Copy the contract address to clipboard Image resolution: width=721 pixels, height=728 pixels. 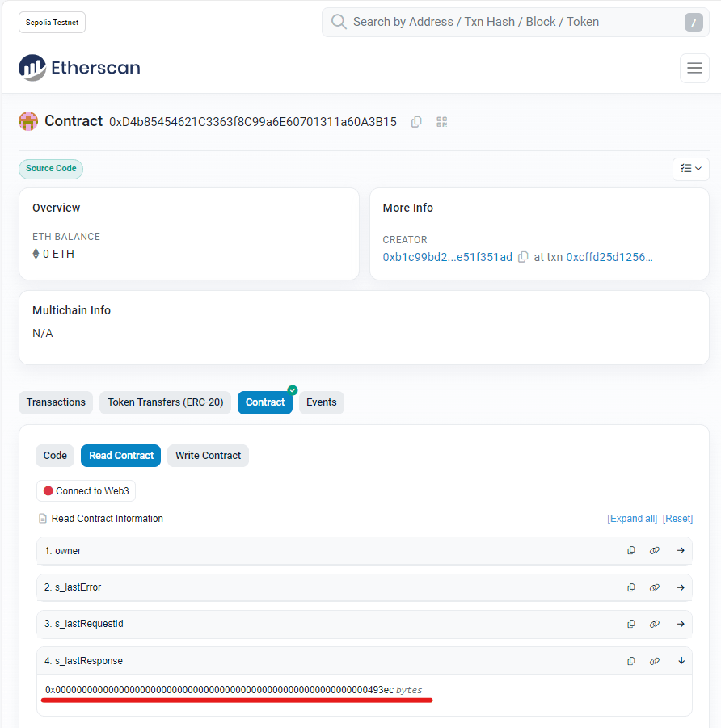click(x=416, y=122)
